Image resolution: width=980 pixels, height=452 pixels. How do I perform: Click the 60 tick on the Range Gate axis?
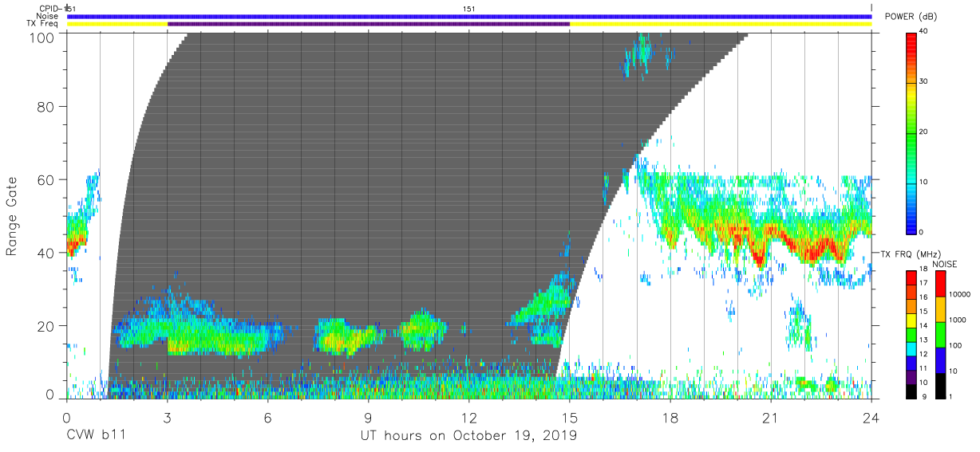click(x=47, y=179)
